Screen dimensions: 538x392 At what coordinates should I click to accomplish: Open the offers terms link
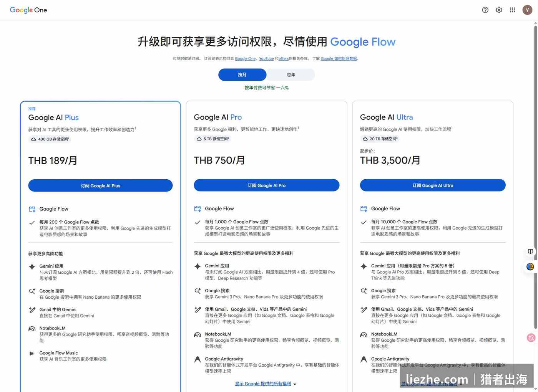pos(284,59)
